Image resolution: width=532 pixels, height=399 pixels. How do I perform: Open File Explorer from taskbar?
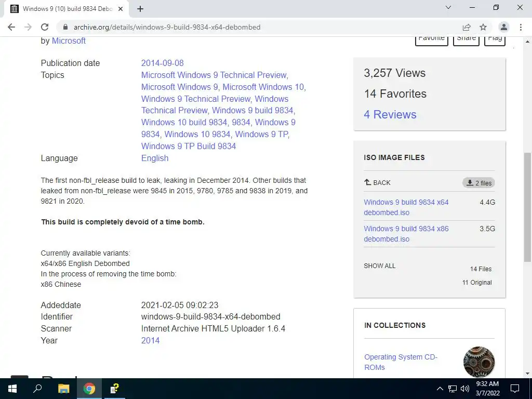coord(63,389)
